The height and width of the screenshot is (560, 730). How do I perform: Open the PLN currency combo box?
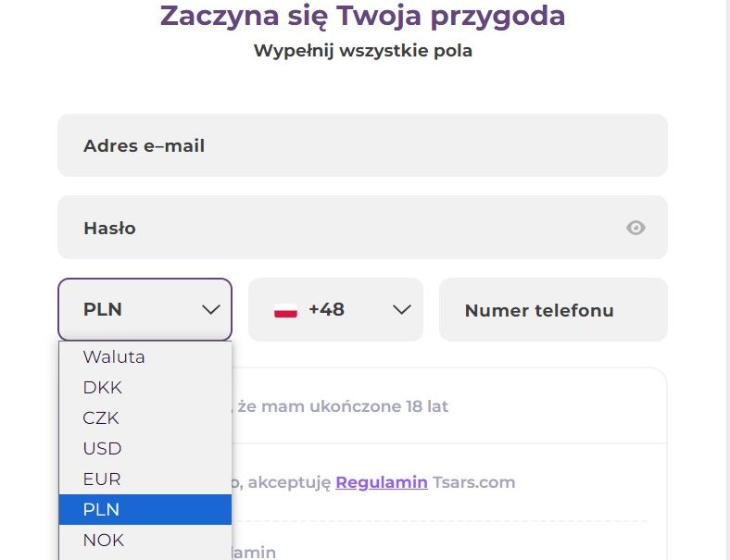pos(145,309)
